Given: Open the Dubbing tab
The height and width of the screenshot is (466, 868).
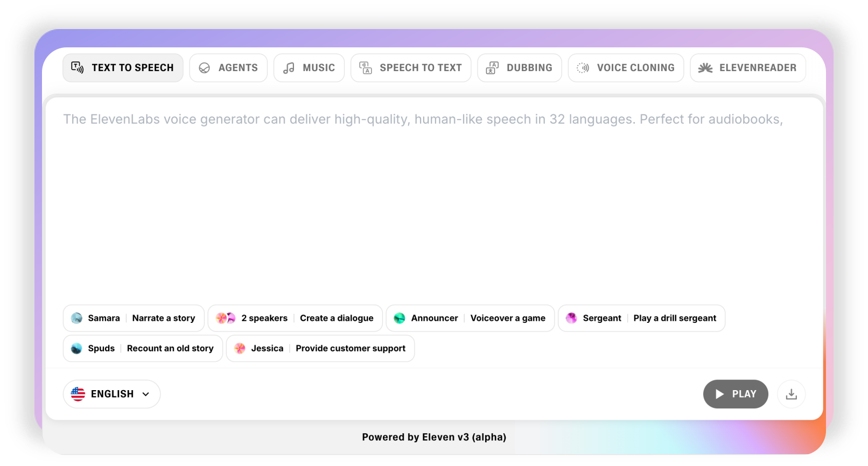Looking at the screenshot, I should 520,68.
